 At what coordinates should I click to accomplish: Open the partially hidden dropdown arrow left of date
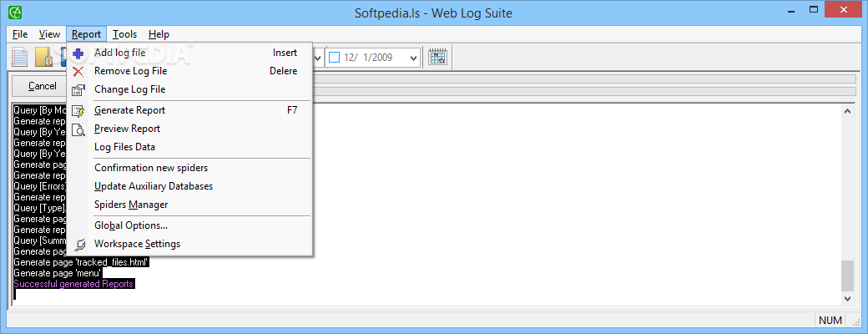coord(318,57)
